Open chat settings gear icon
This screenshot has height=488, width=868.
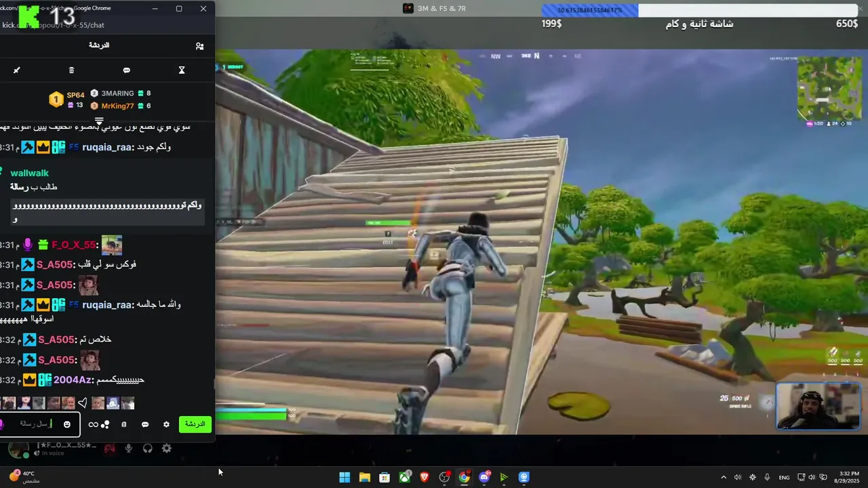tap(166, 425)
